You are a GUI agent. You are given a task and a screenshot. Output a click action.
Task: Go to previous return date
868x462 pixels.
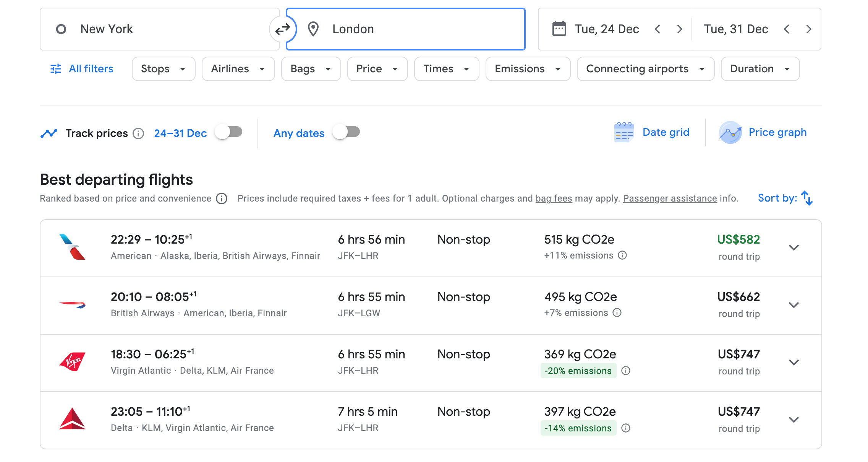coord(787,29)
